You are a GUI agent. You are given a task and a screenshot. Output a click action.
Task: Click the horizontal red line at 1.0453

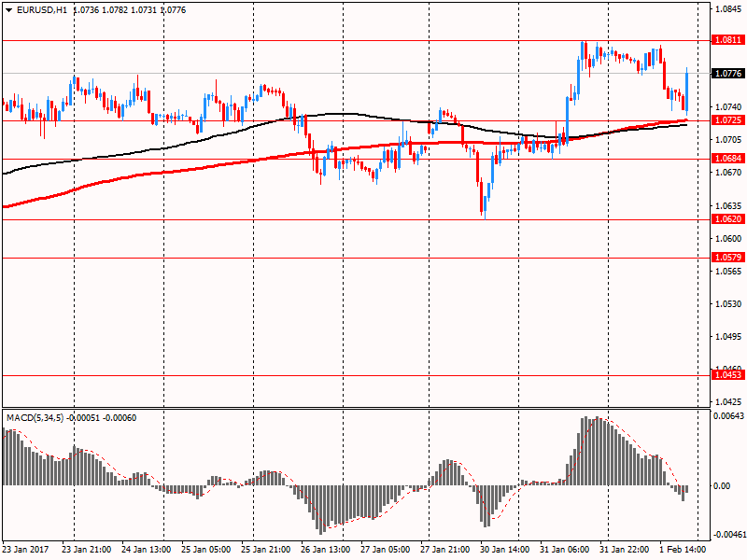tap(373, 375)
